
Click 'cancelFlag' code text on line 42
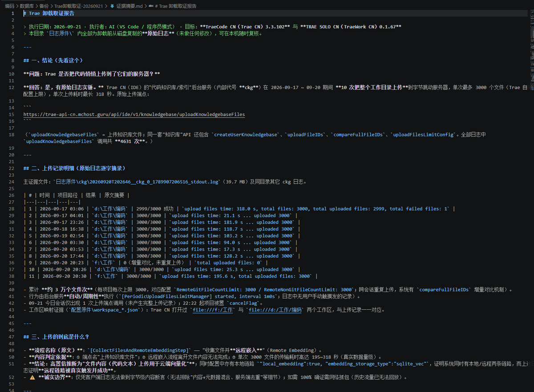[x=244, y=303]
